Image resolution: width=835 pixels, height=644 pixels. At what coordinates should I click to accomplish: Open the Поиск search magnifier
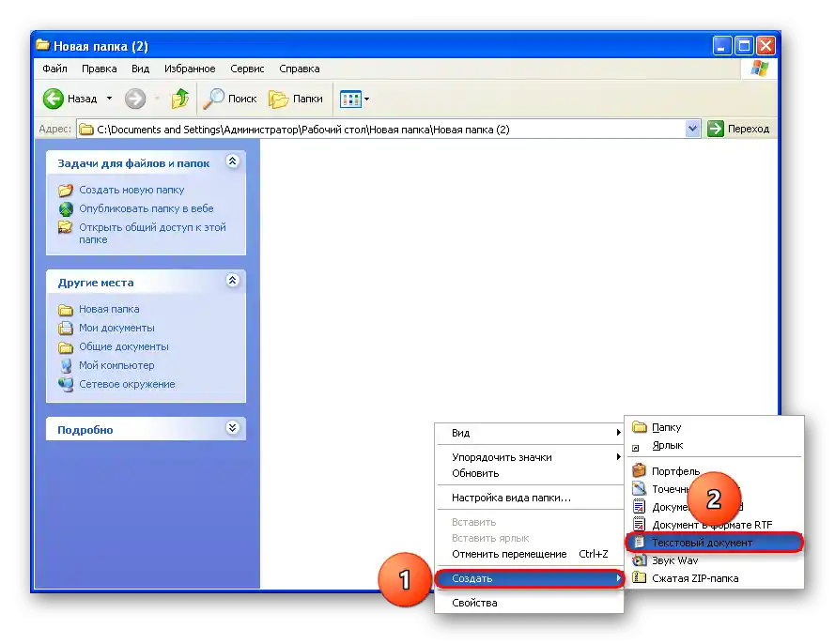pyautogui.click(x=213, y=99)
